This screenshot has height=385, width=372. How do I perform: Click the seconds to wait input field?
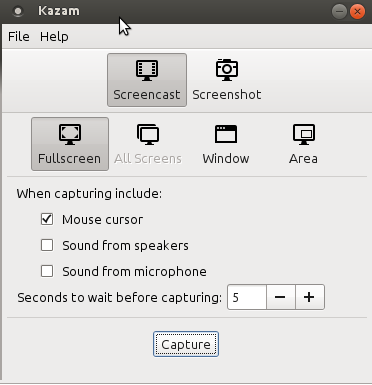[x=247, y=297]
